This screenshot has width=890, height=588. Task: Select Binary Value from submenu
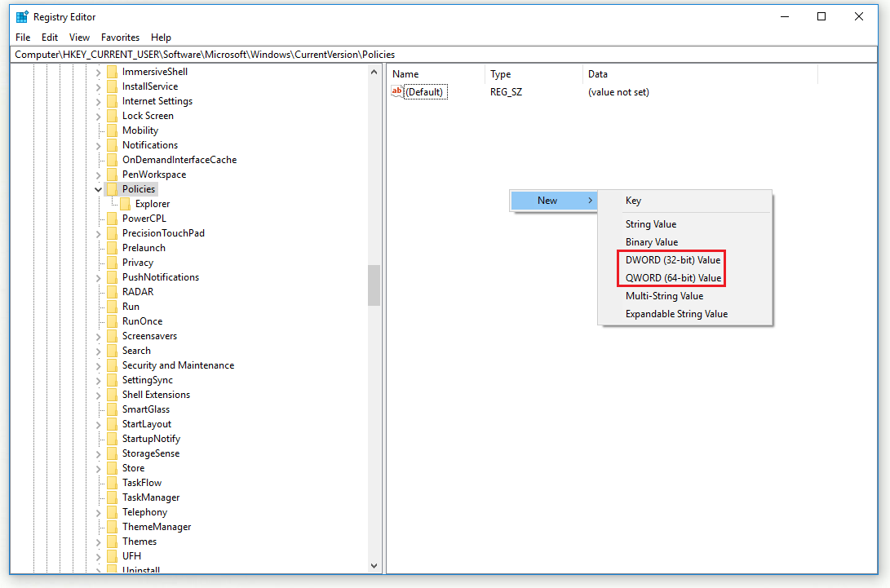[685, 242]
